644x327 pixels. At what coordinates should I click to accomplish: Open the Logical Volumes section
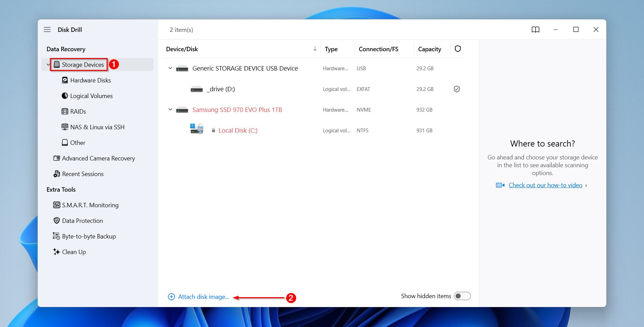point(91,96)
